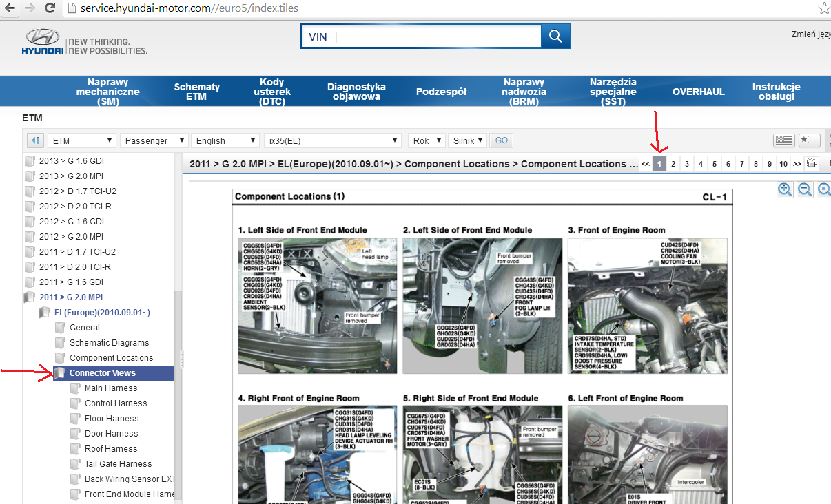Click the browser forward arrow
The image size is (831, 504).
coord(30,8)
